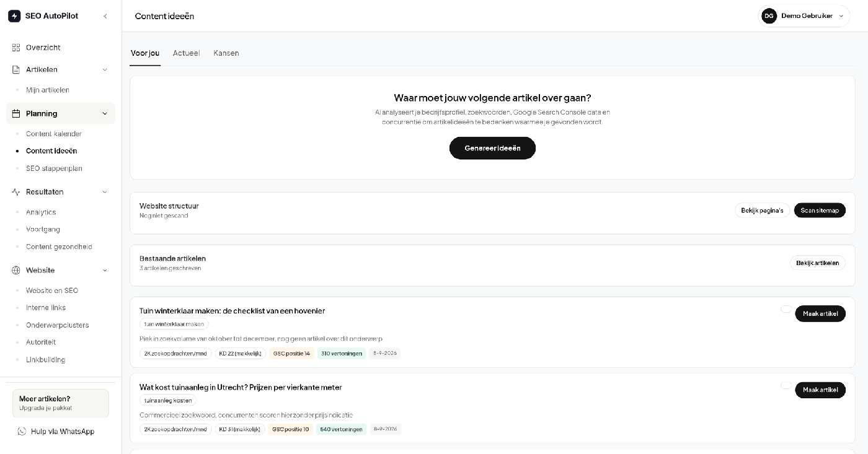Collapse the sidebar with the arrow icon
The image size is (868, 454).
tap(105, 16)
